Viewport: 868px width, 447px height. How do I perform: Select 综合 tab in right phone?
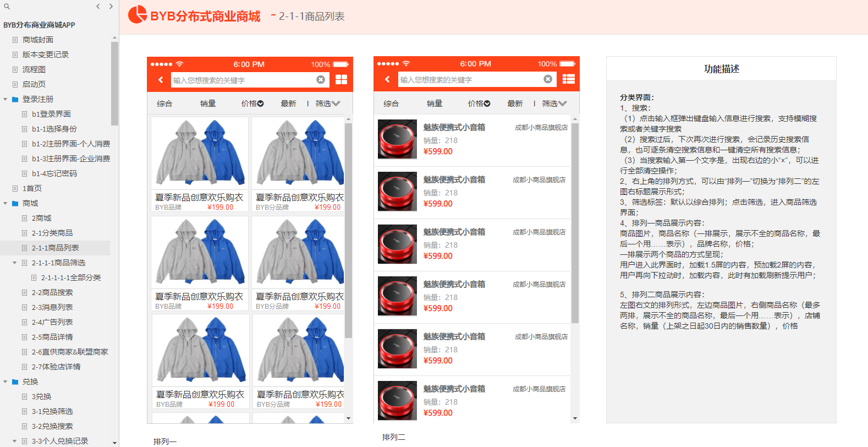[x=391, y=103]
